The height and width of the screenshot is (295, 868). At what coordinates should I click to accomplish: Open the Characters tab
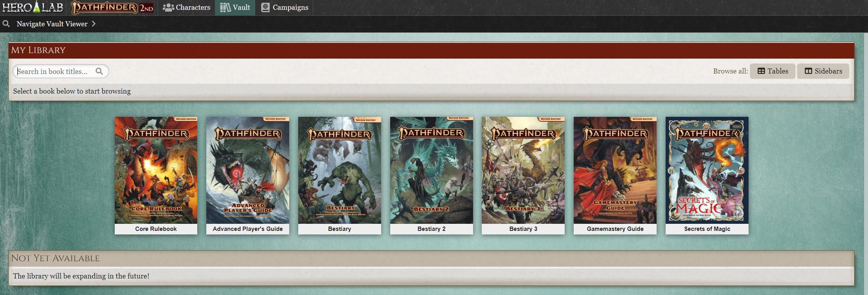pos(187,7)
